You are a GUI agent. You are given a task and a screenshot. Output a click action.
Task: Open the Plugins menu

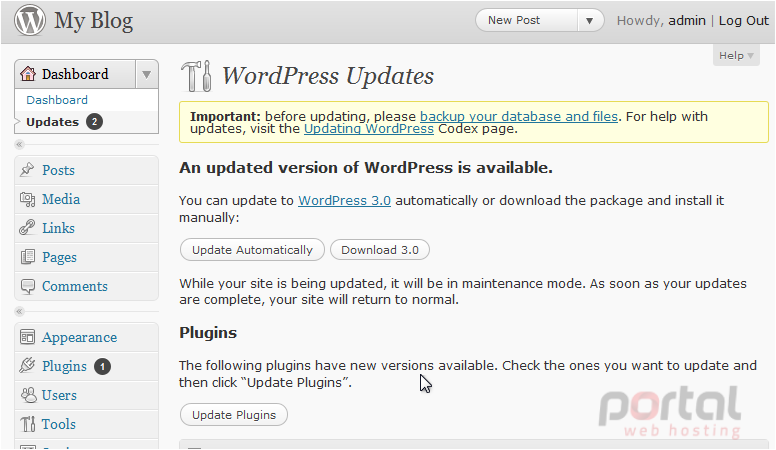point(64,366)
